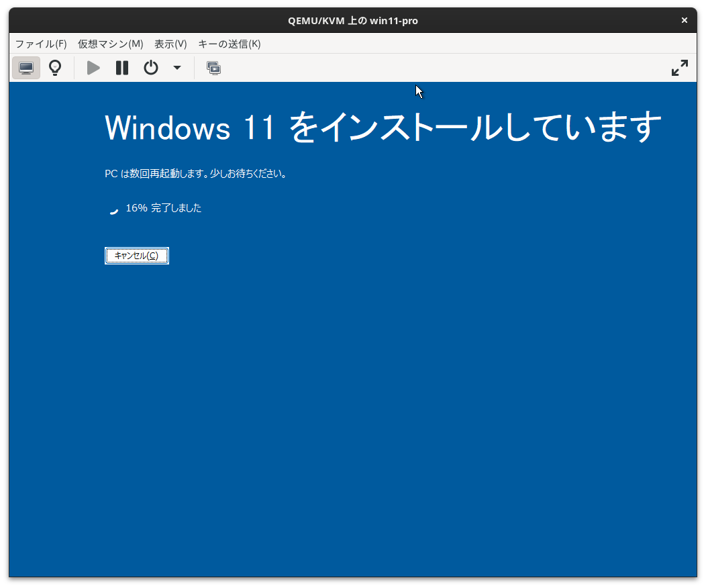The image size is (706, 588).
Task: Enter fullscreen using the expand arrows icon
Action: [x=680, y=67]
